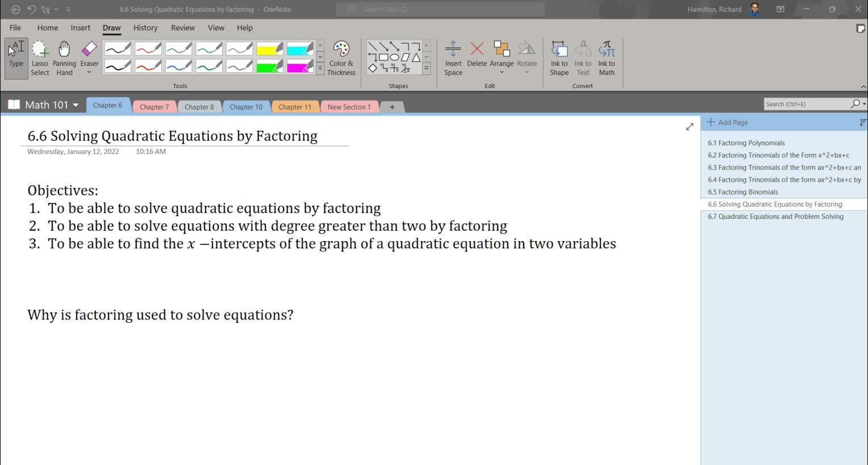Click the section Search (Ctrl+E) box
Viewport: 868px width, 465px height.
pyautogui.click(x=806, y=104)
